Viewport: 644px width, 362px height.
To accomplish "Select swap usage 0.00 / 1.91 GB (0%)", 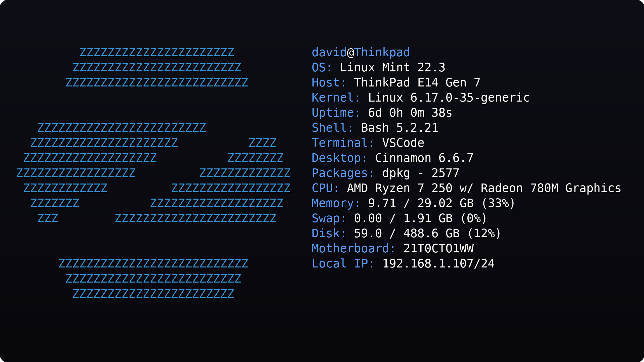I will [x=421, y=218].
